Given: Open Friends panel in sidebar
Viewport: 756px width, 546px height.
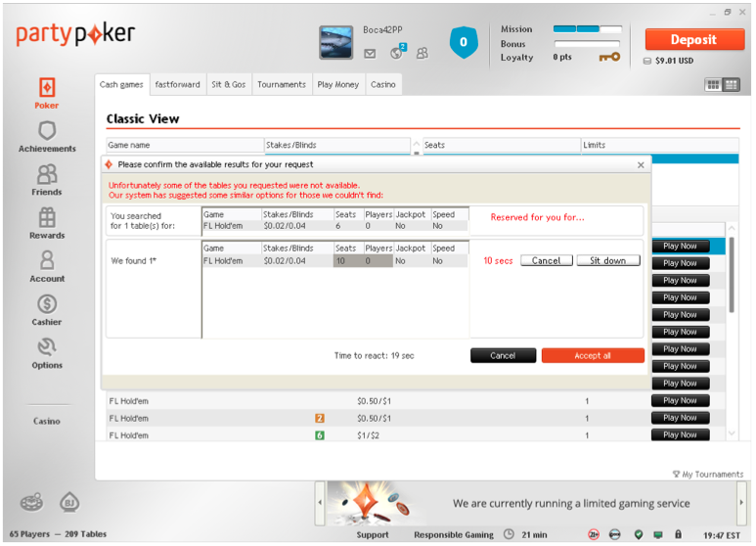Looking at the screenshot, I should [x=47, y=180].
